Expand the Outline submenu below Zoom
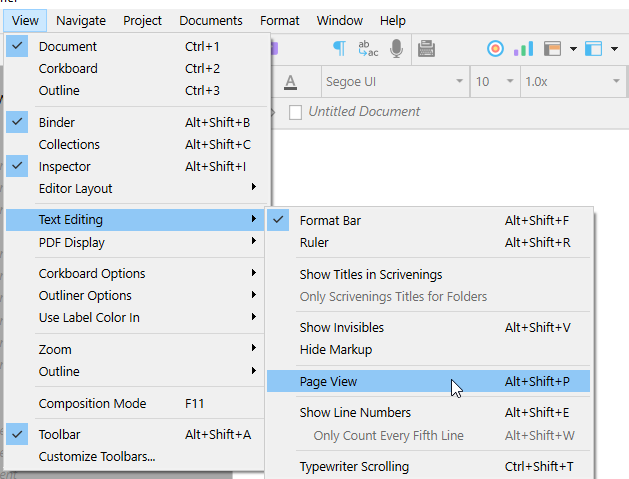 tap(136, 371)
